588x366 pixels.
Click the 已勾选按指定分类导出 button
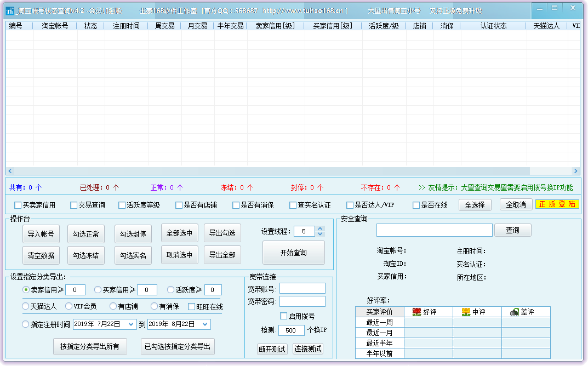point(178,346)
